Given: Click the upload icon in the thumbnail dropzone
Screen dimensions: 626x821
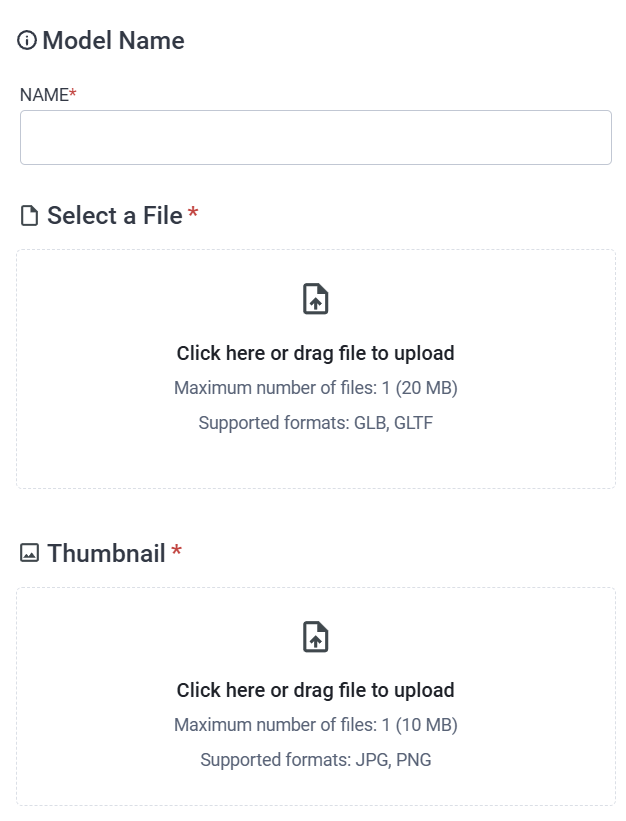Looking at the screenshot, I should tap(316, 637).
